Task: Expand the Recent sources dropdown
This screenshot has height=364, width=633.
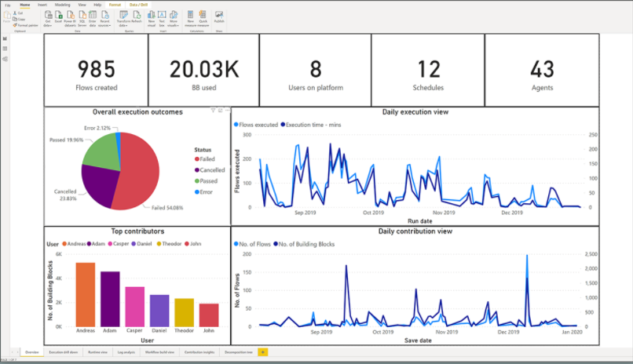Action: 104,19
